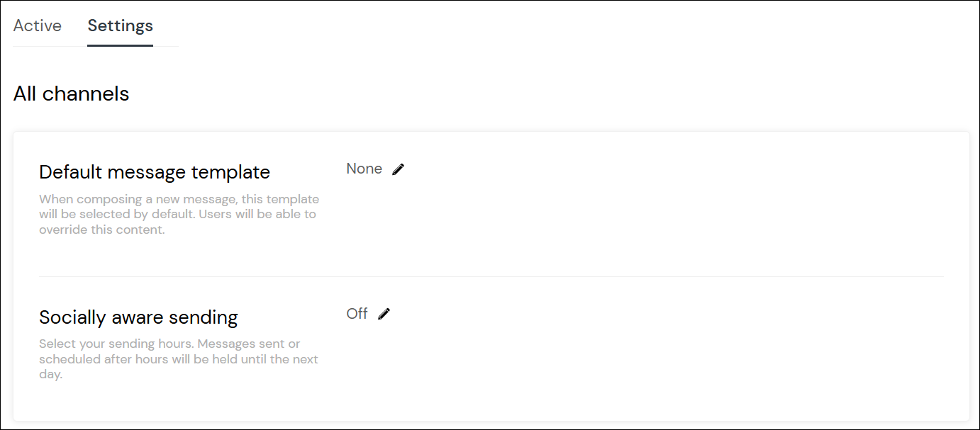Screen dimensions: 980x430
Task: Click the word 'day.' in the sending description
Action: click(50, 375)
